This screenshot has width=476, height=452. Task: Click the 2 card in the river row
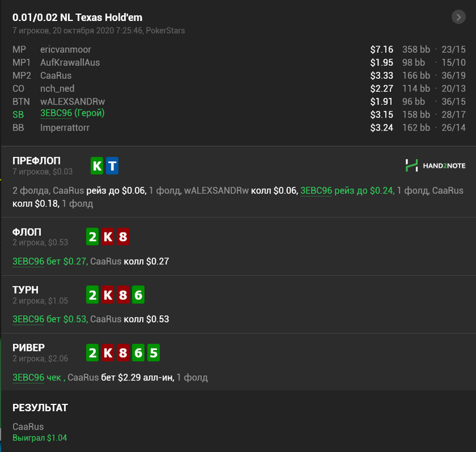92,353
